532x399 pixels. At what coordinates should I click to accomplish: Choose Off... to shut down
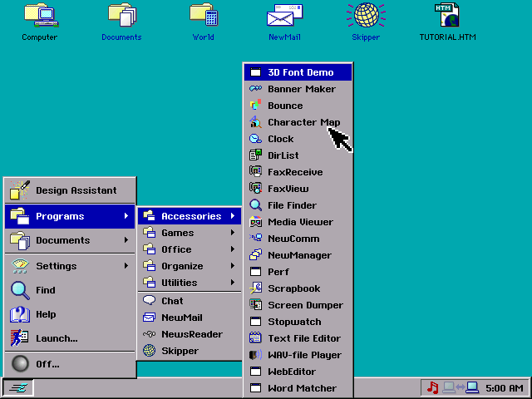tap(70, 364)
